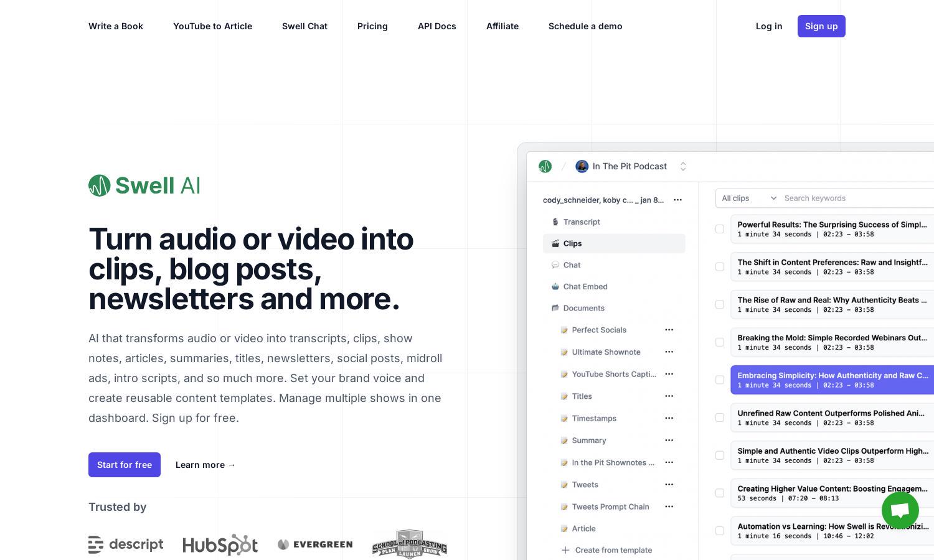The image size is (934, 560).
Task: Click the Titles note icon
Action: point(564,396)
